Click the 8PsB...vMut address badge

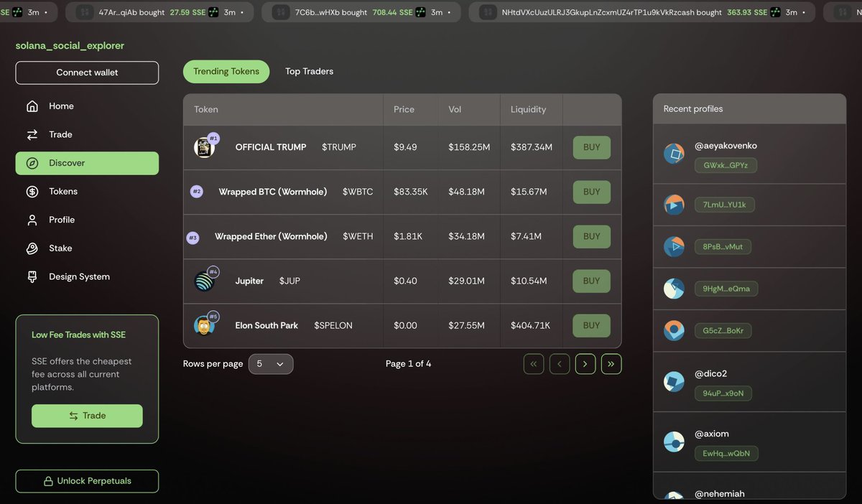pos(723,247)
